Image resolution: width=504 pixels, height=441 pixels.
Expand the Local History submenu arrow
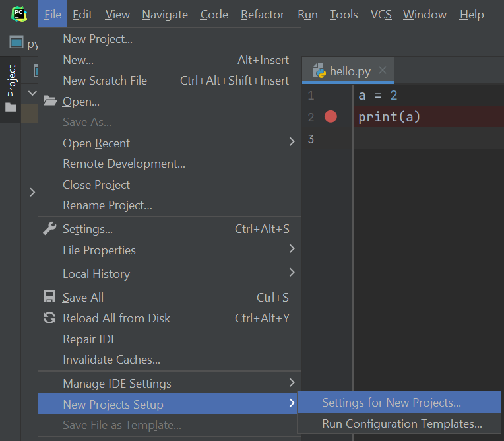pyautogui.click(x=292, y=273)
